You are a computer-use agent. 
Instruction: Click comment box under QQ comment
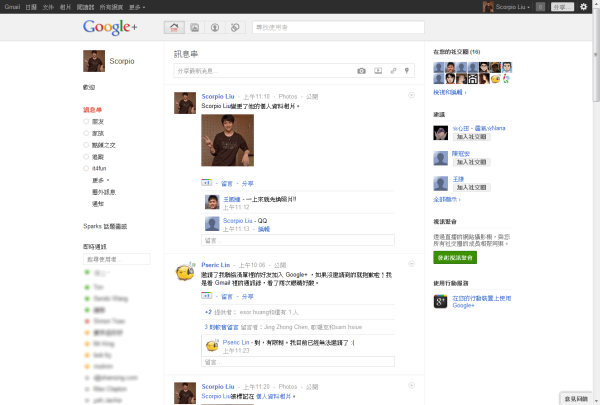pos(298,240)
